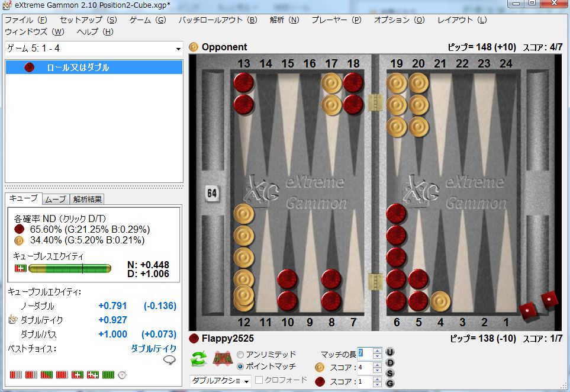Click the Flappy2525 pip count ピップ= 138 (-10)
The image size is (570, 392).
point(483,339)
